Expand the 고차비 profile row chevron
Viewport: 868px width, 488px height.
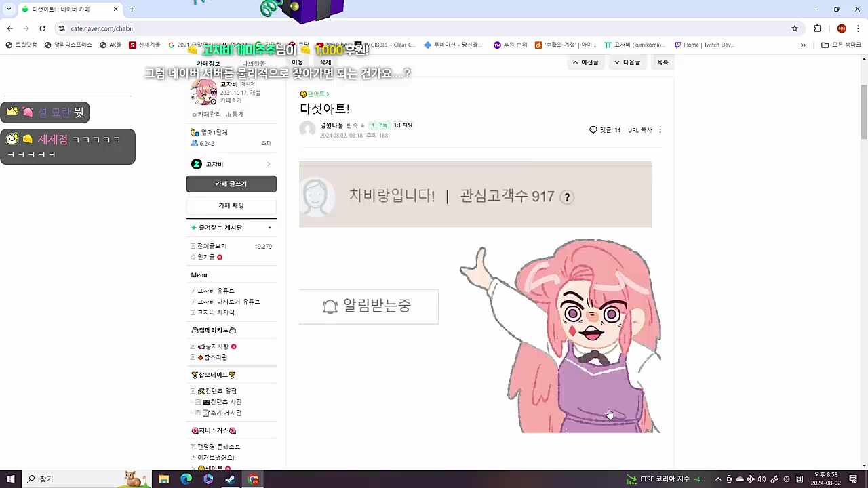coord(269,164)
